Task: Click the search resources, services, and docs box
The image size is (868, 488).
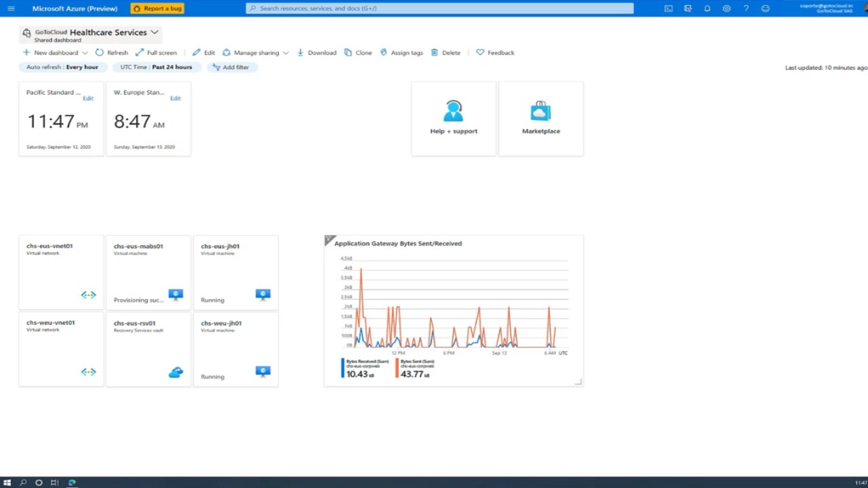Action: point(439,8)
